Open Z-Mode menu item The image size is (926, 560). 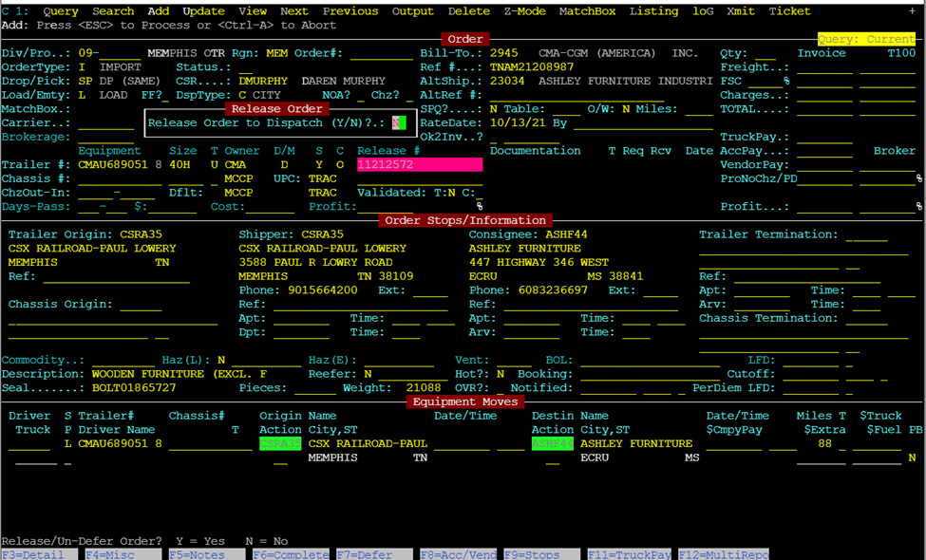524,11
